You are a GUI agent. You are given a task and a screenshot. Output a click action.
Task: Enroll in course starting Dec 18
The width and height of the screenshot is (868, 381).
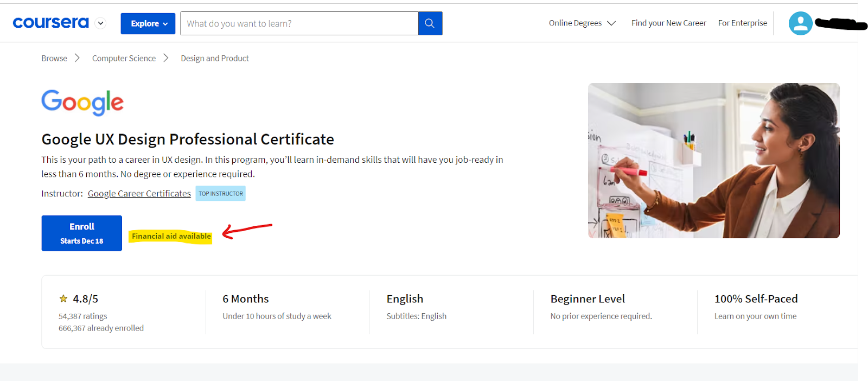(82, 233)
